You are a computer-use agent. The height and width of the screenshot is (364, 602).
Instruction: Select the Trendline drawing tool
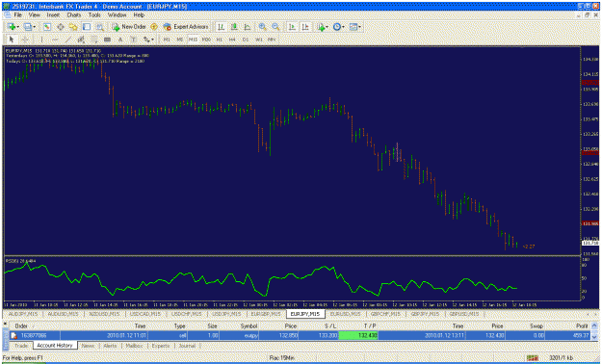pos(67,39)
